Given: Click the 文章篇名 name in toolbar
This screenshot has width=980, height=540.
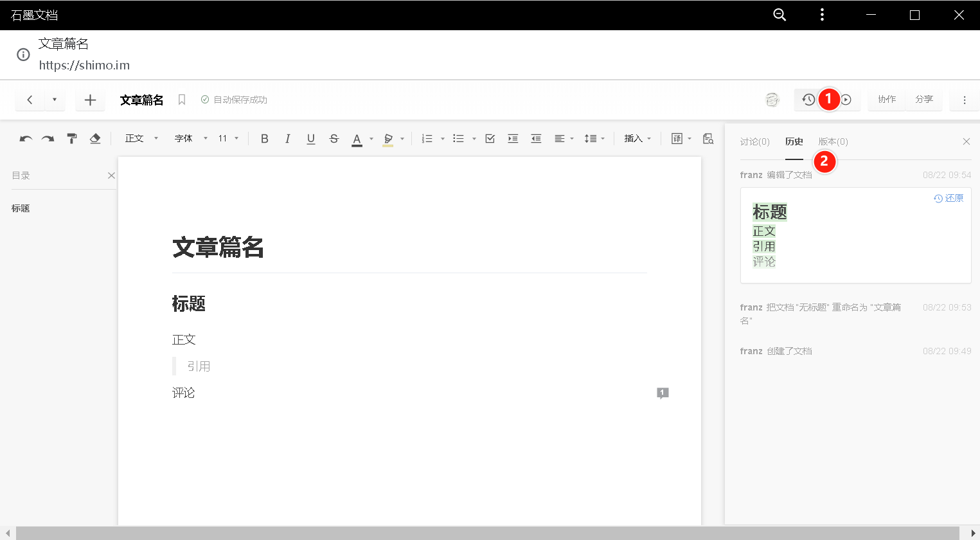Looking at the screenshot, I should [x=141, y=100].
